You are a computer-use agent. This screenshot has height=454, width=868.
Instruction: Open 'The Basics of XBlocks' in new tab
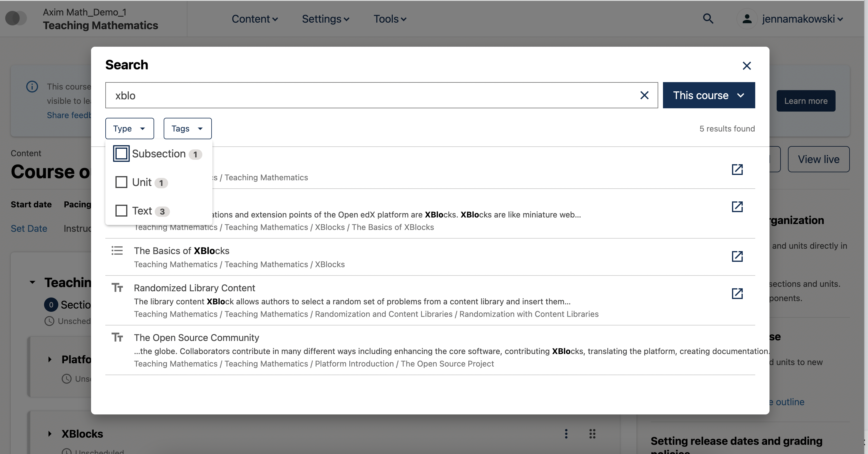point(737,256)
